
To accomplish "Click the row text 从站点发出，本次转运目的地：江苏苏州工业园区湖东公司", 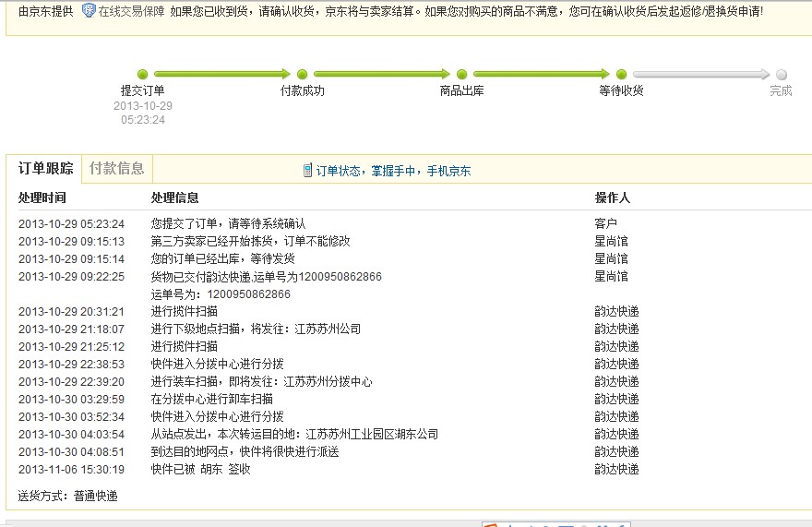I will [x=294, y=434].
